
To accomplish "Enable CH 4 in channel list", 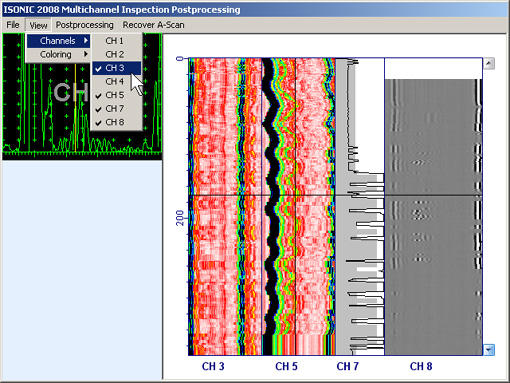I will tap(117, 81).
